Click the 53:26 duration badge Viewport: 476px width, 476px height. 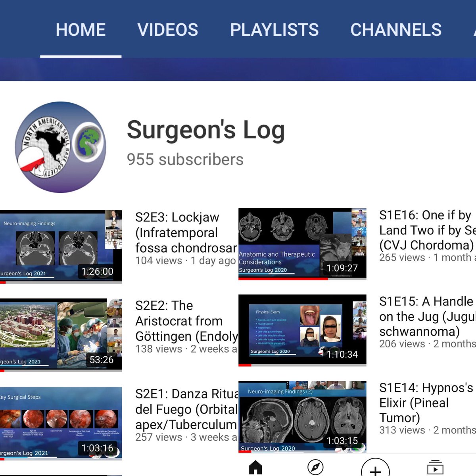click(102, 360)
